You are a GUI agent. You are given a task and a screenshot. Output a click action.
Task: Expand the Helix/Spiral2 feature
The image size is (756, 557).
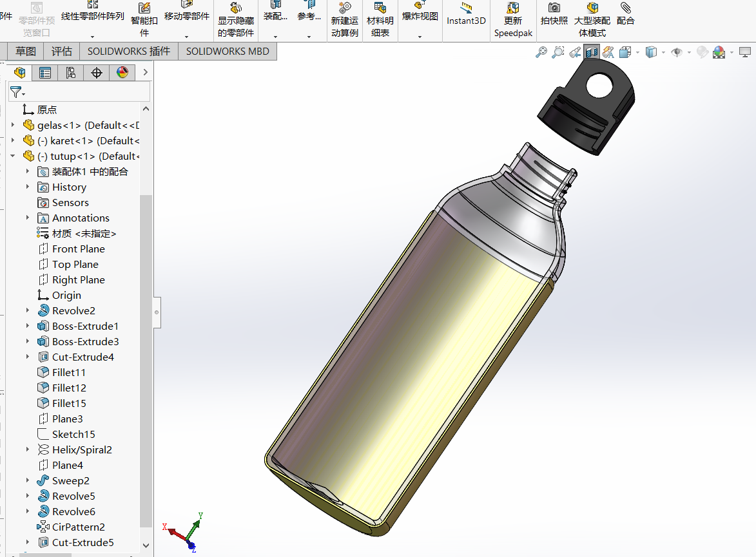coord(28,449)
